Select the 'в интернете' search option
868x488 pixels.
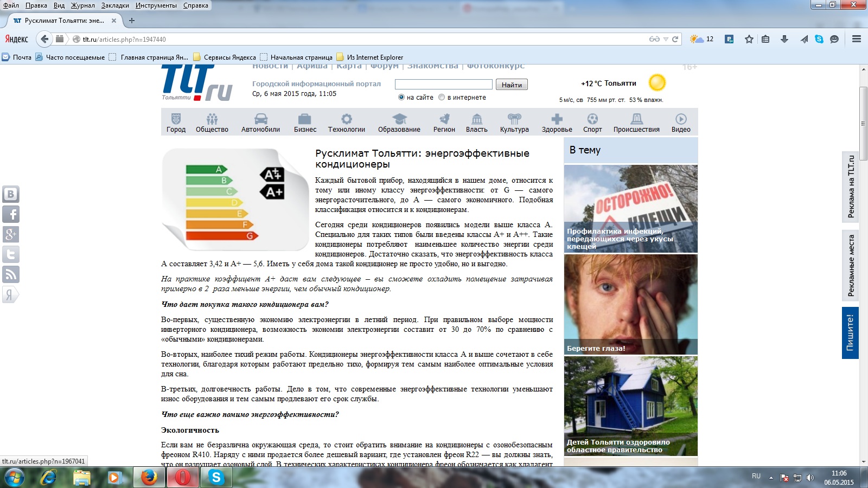(442, 98)
